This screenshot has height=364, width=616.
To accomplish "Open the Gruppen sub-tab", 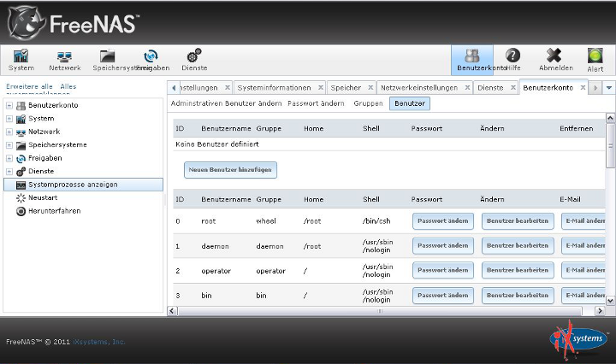I will [x=368, y=103].
